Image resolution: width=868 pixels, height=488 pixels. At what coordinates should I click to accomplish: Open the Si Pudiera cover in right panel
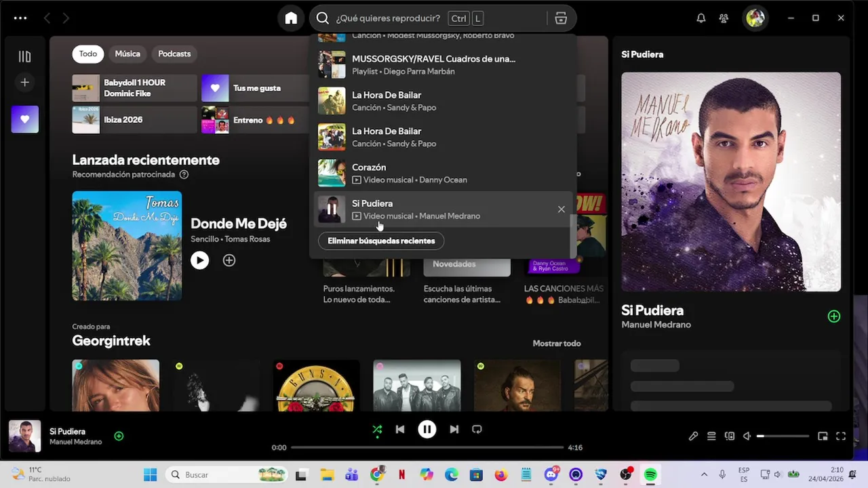click(731, 182)
